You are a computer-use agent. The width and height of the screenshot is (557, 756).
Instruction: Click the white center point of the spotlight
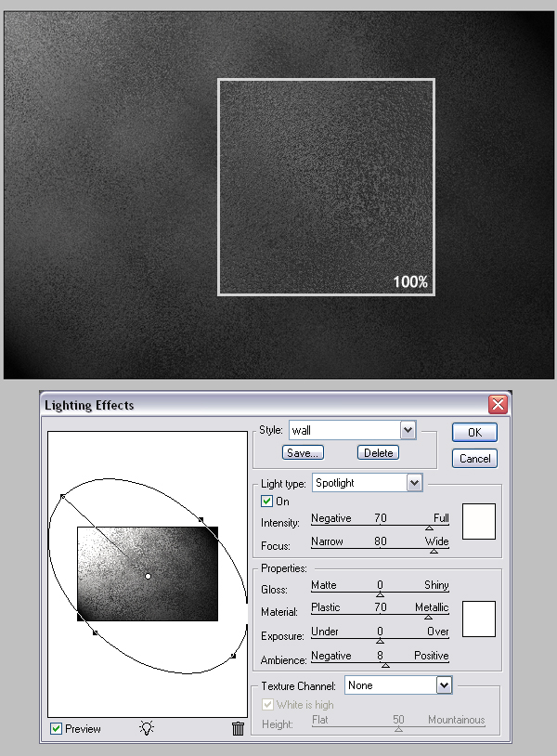pyautogui.click(x=148, y=576)
